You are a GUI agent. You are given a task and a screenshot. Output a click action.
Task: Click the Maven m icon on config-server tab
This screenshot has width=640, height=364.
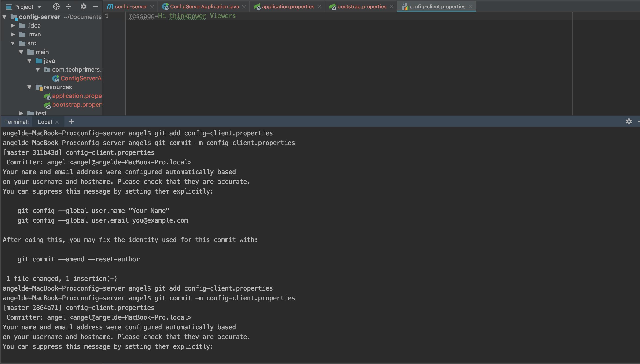point(110,6)
